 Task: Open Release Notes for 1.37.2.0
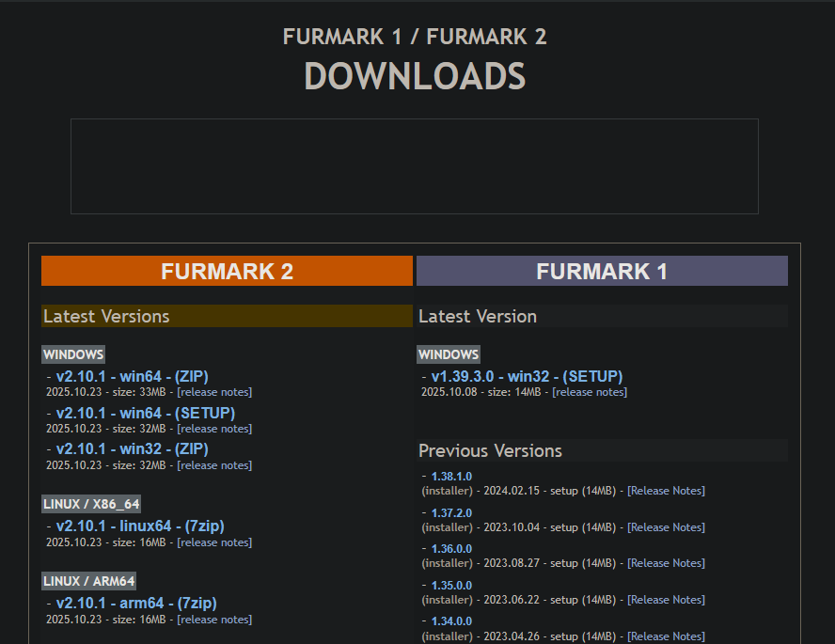click(666, 527)
